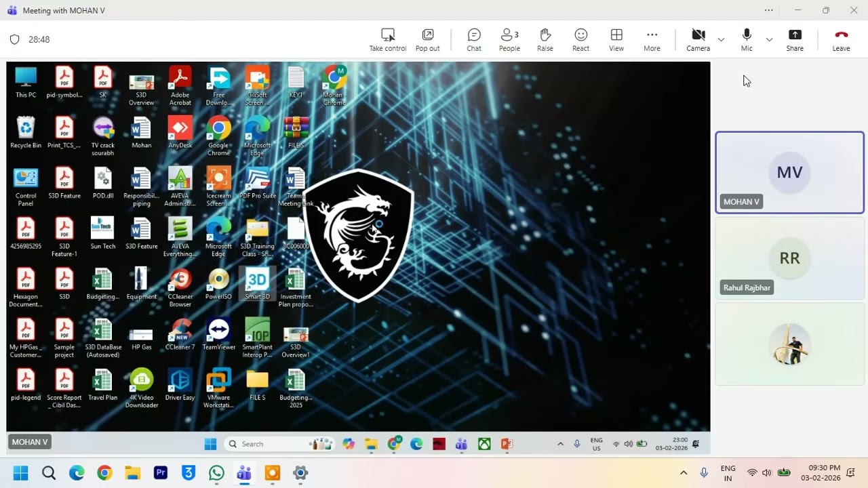Select the Rahul Rajbhar participant tile

(789, 258)
